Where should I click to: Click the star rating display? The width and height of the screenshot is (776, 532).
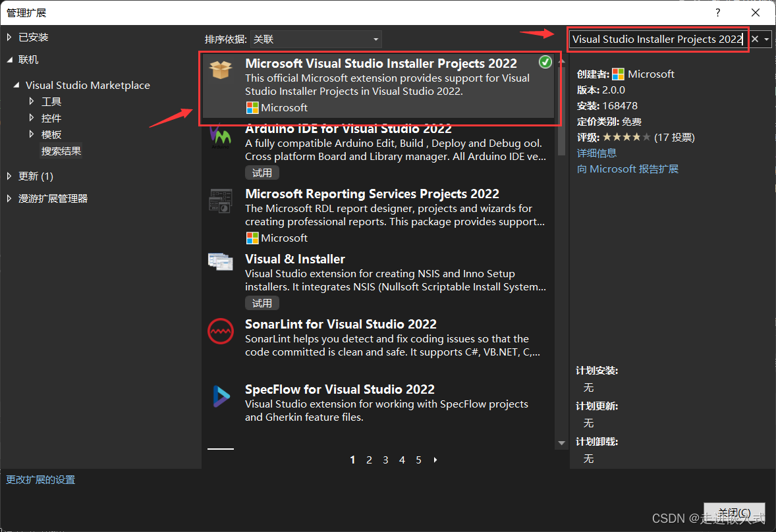(626, 138)
